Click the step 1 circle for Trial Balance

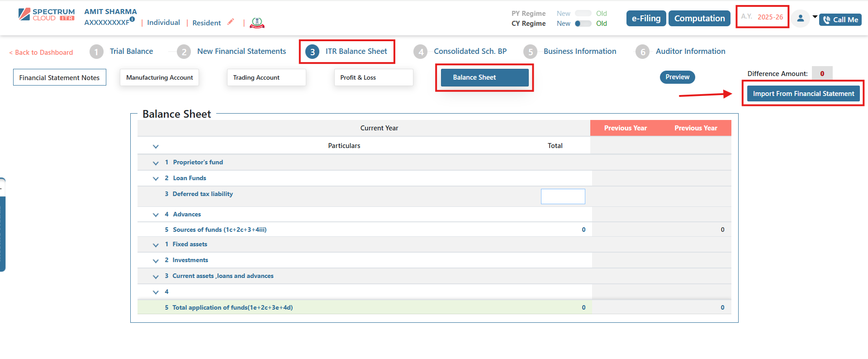[x=96, y=52]
